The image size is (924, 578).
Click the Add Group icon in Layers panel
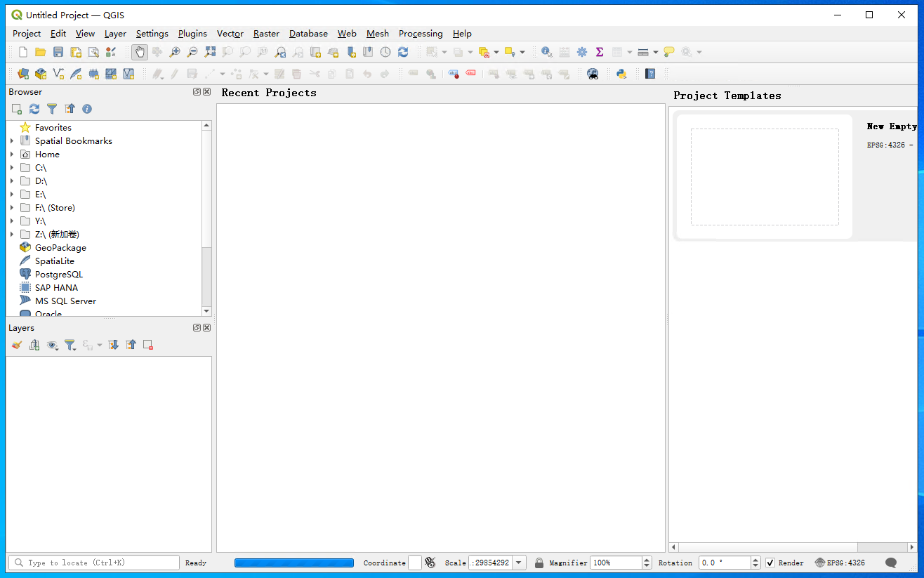[x=34, y=345]
